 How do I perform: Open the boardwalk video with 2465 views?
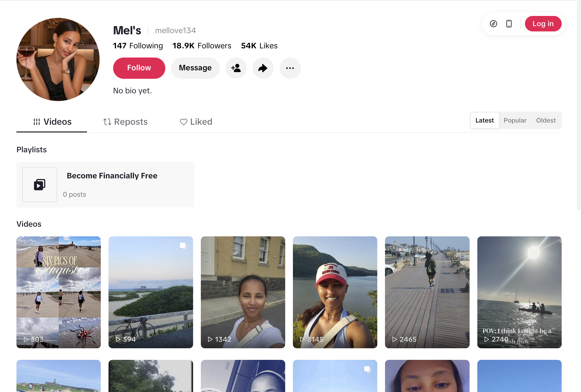[x=427, y=292]
